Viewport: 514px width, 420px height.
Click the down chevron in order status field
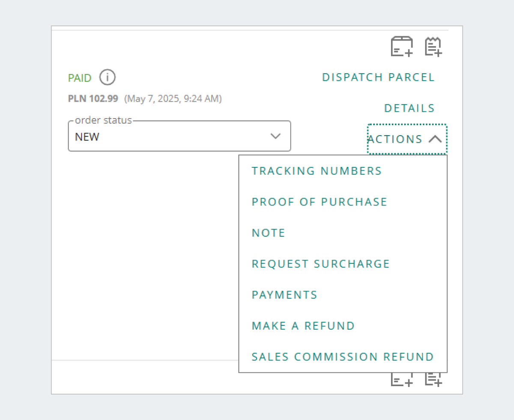coord(275,136)
